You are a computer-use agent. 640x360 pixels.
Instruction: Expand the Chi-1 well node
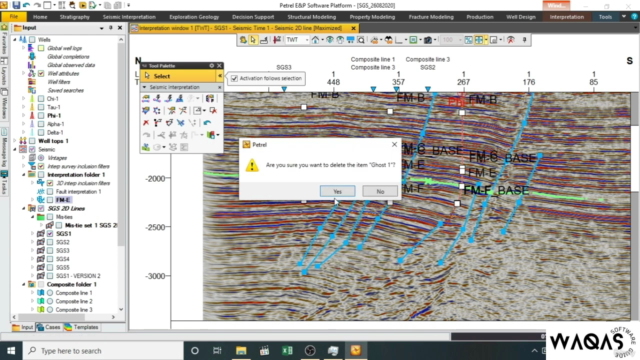[24, 99]
